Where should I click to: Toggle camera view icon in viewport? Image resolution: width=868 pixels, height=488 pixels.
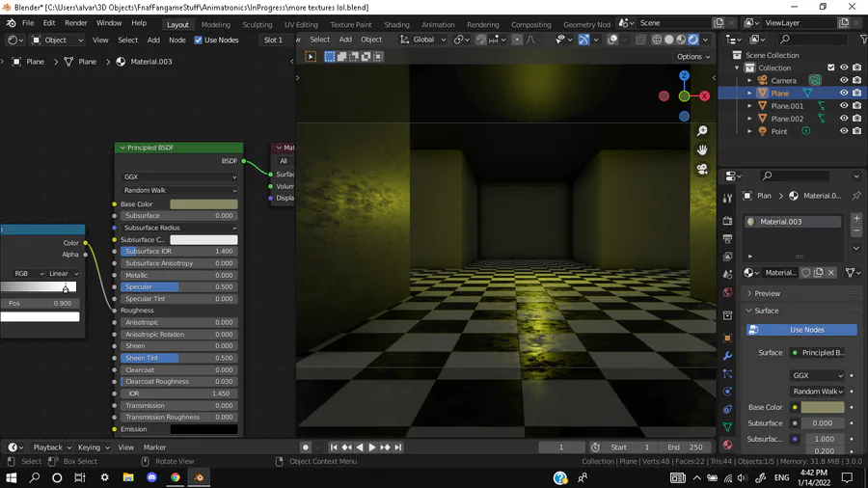[x=702, y=169]
